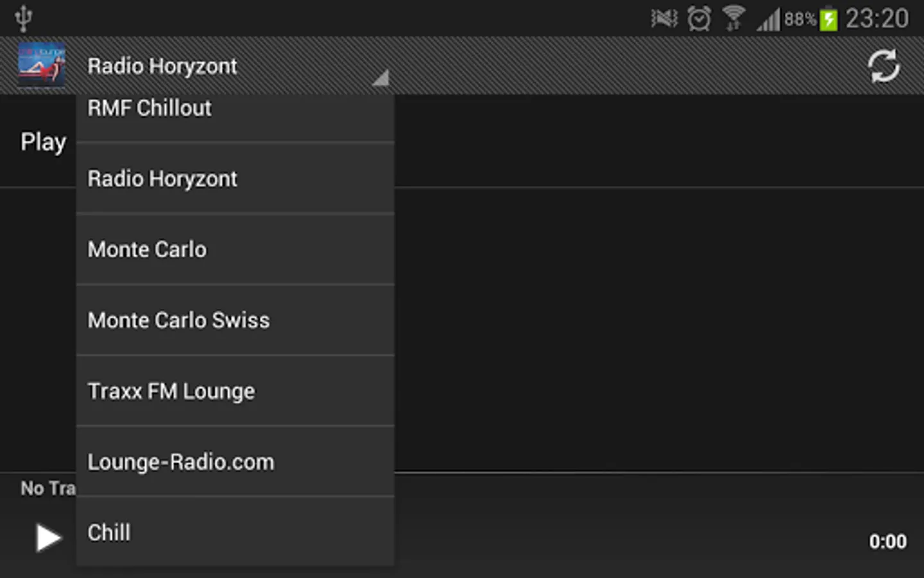Choose Lounge-Radio.com station
Image resolution: width=924 pixels, height=578 pixels.
point(235,461)
